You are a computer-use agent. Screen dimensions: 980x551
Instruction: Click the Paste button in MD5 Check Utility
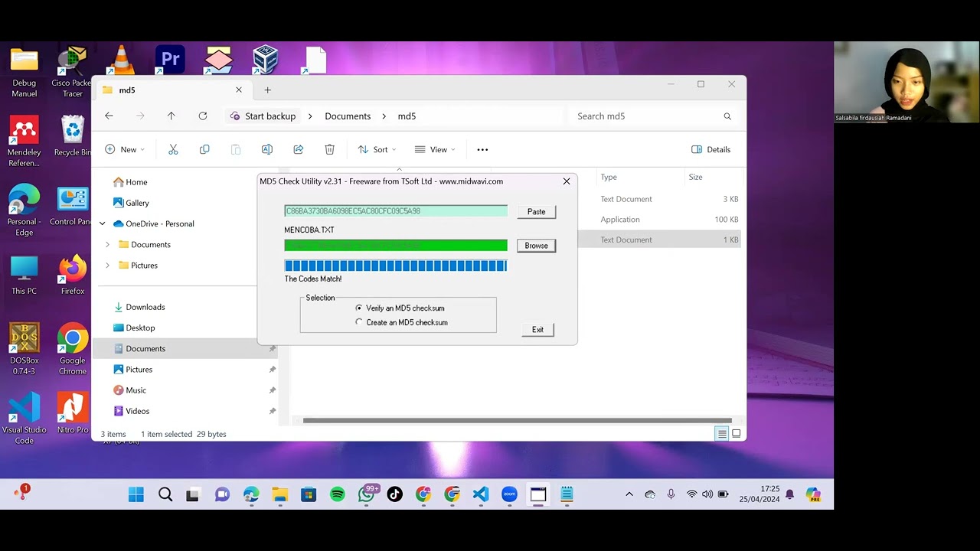[536, 211]
